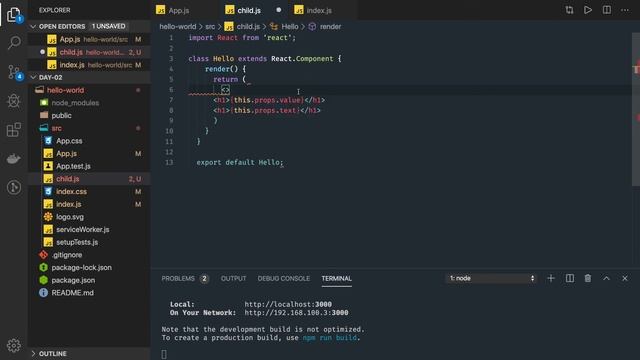Open the Run and Debug view
The height and width of the screenshot is (360, 640).
click(x=13, y=100)
